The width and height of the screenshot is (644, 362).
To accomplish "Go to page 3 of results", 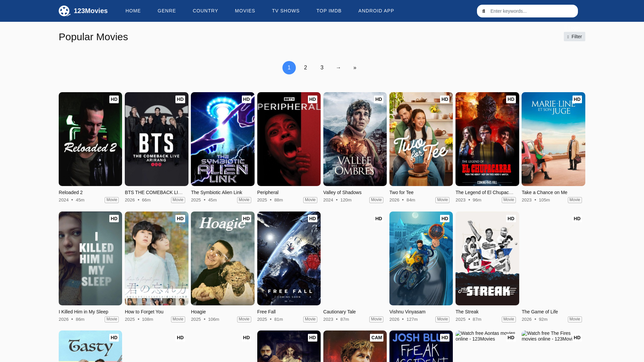I will pyautogui.click(x=322, y=68).
